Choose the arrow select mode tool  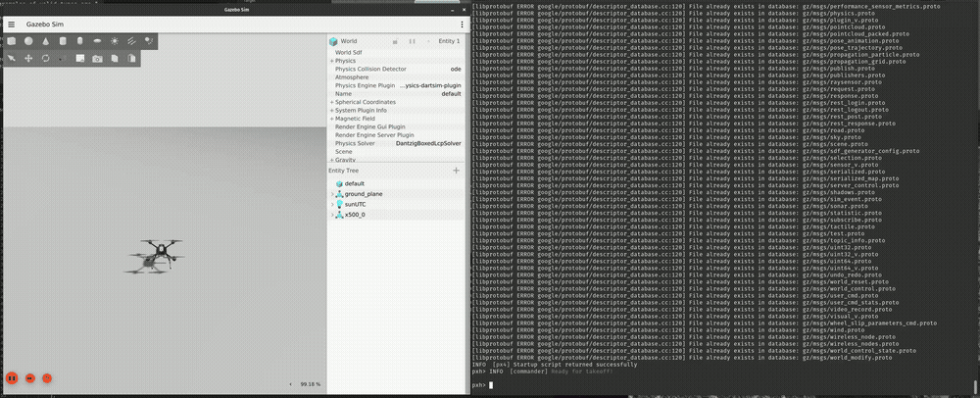pos(11,59)
